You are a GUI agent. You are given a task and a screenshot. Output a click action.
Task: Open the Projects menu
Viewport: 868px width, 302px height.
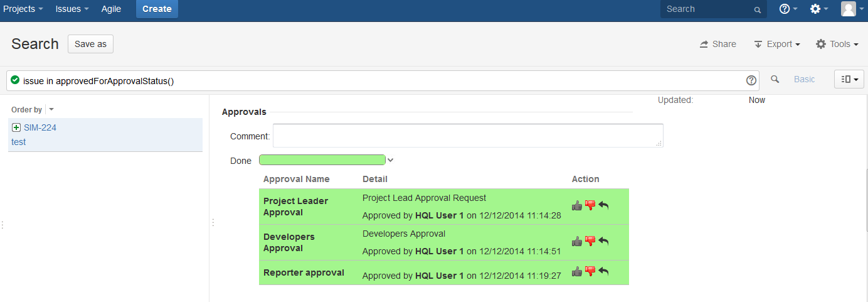point(23,9)
